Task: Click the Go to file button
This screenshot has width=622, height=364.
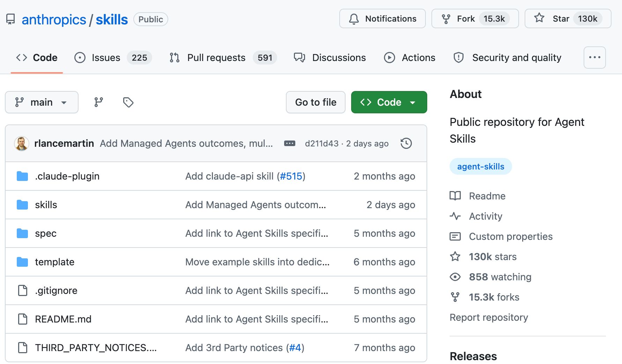Action: 316,102
